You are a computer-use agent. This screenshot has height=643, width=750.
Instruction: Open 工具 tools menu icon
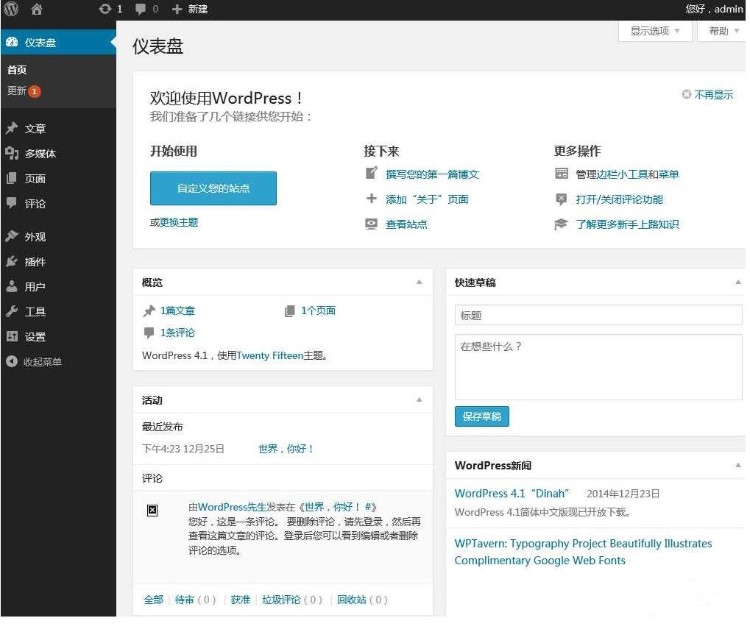12,311
